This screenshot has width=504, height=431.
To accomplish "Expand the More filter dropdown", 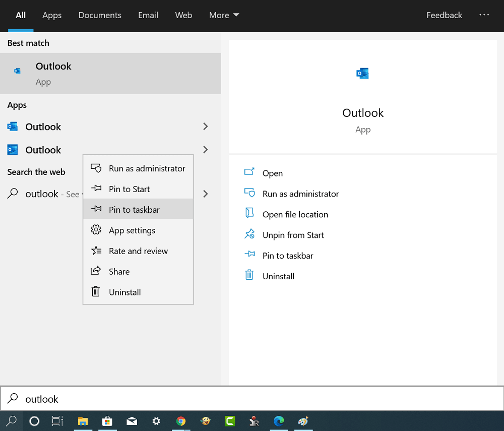I will (x=224, y=15).
